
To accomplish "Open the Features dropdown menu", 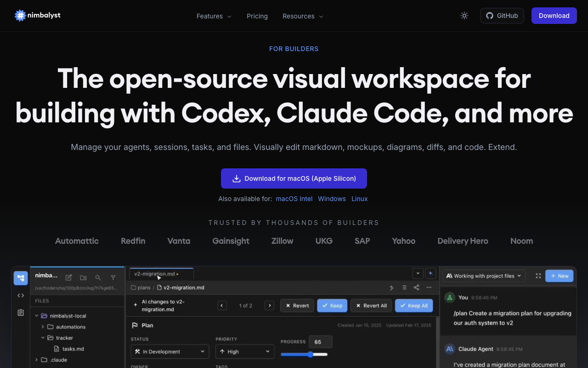I will click(214, 16).
